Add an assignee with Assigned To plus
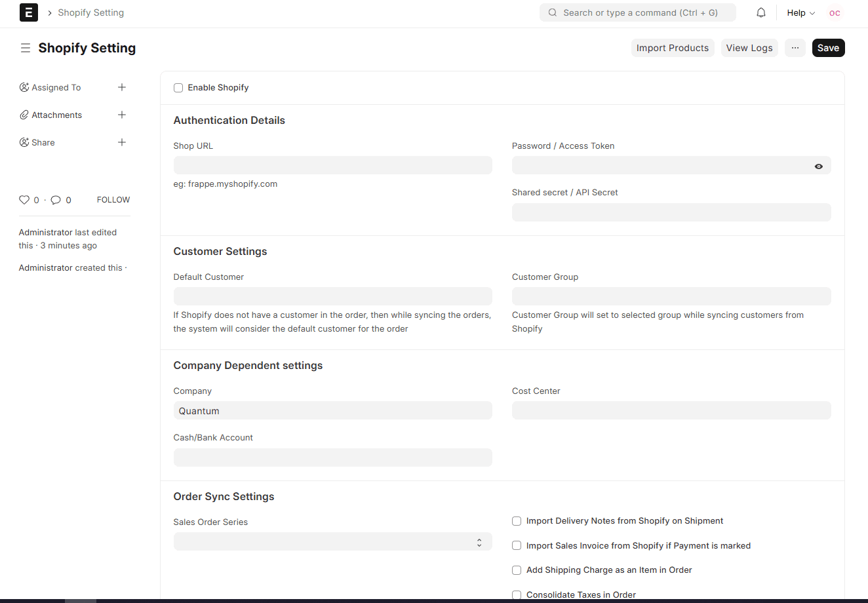Screen dimensions: 868x603 point(122,87)
